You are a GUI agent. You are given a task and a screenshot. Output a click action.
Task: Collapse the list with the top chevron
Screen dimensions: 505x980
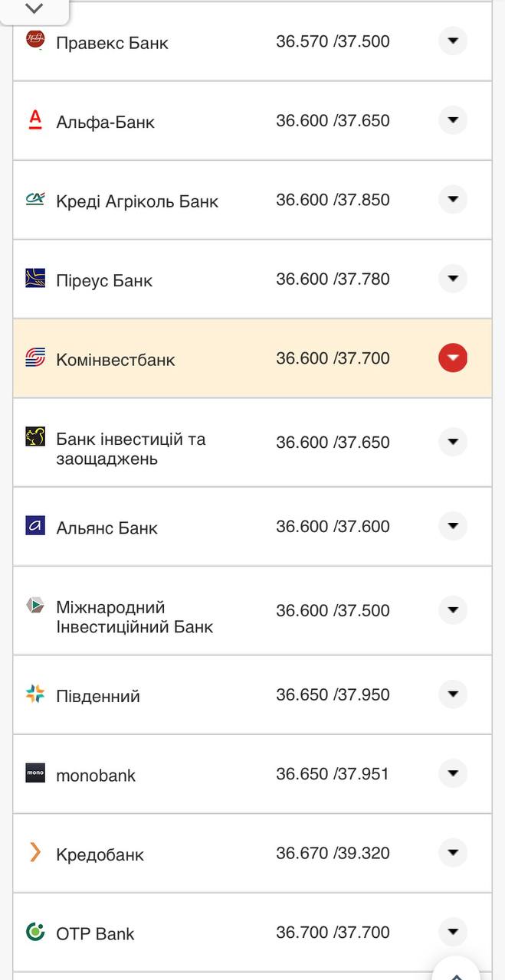(x=32, y=9)
